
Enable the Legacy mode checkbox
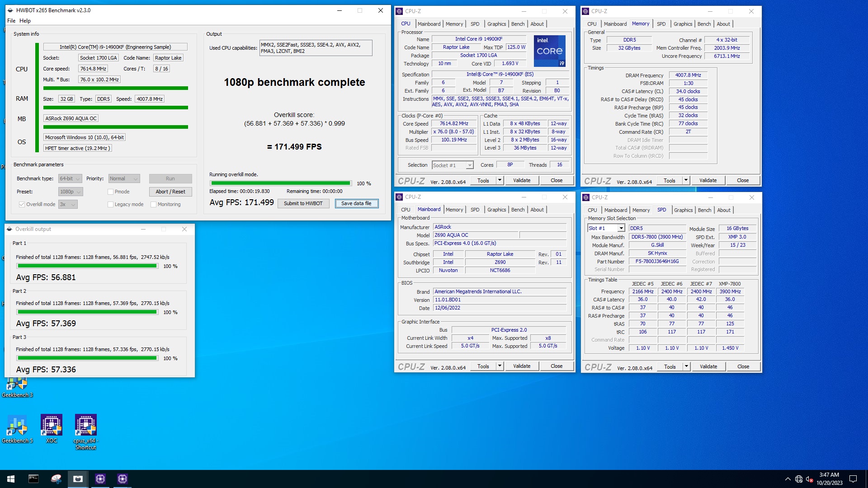(x=110, y=204)
